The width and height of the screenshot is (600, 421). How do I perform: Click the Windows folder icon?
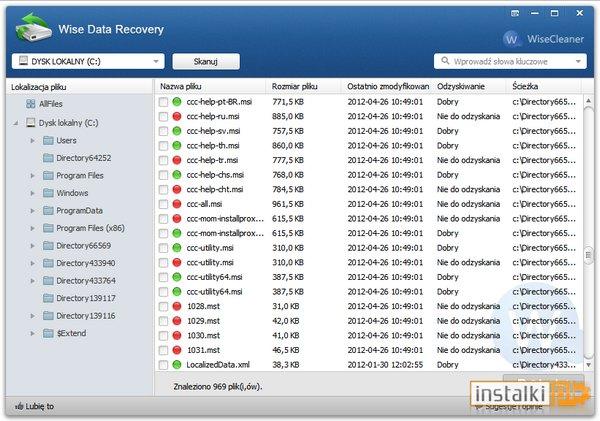pos(48,193)
